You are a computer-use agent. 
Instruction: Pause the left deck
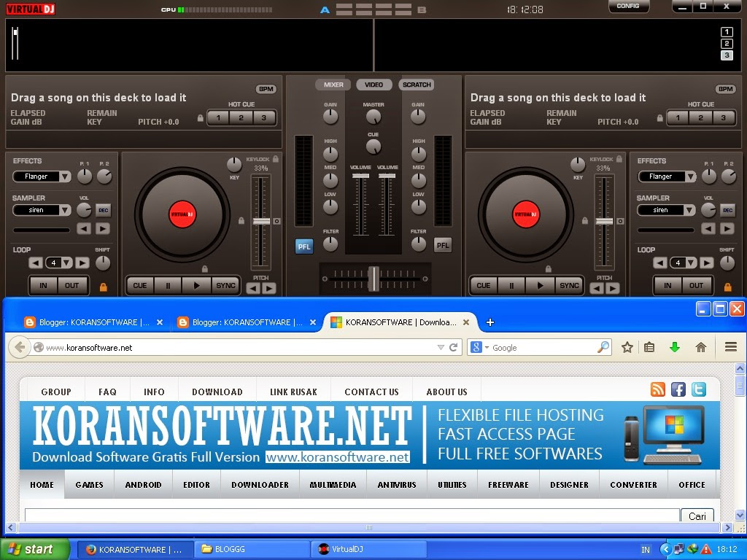point(168,286)
